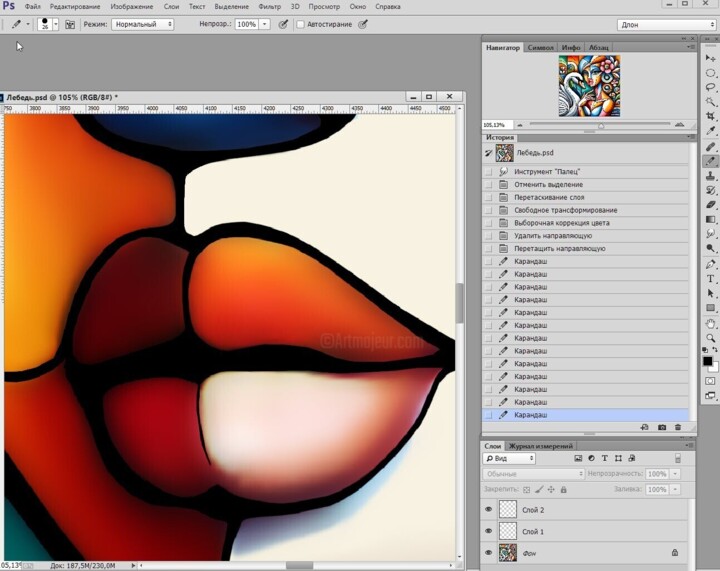Viewport: 720px width, 571px height.
Task: Select the Healing Brush tool
Action: (710, 147)
